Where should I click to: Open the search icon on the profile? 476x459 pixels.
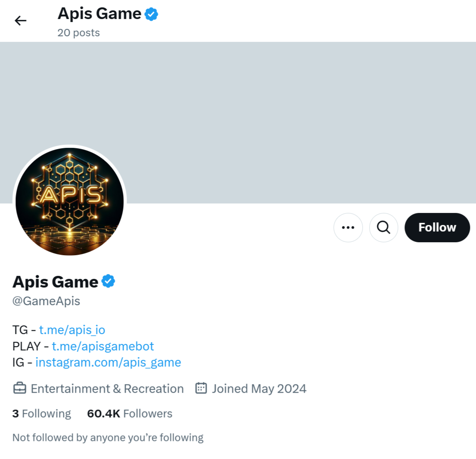[383, 228]
